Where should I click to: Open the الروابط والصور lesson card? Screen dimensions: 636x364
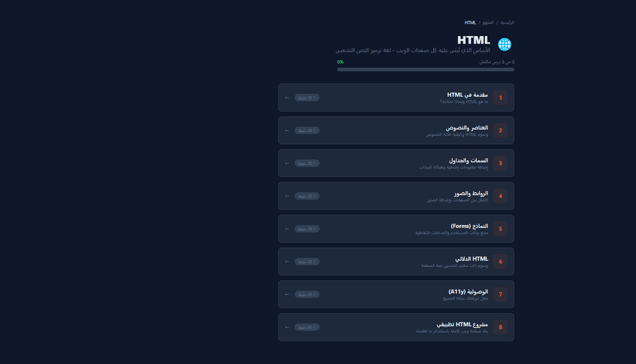[x=396, y=196]
